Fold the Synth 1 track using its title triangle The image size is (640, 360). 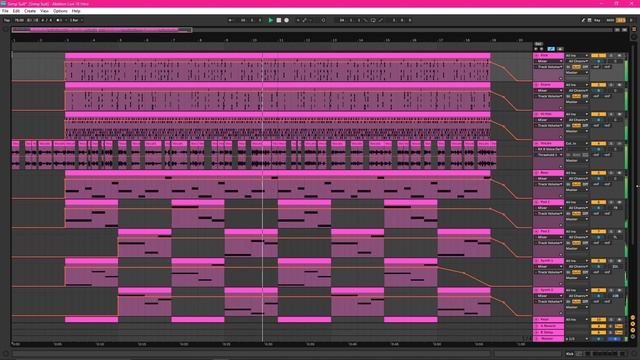(x=537, y=261)
